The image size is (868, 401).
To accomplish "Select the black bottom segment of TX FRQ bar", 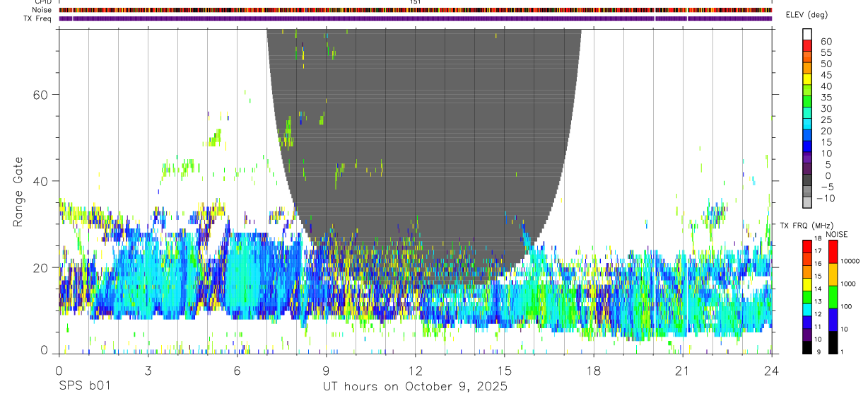I will (x=808, y=347).
